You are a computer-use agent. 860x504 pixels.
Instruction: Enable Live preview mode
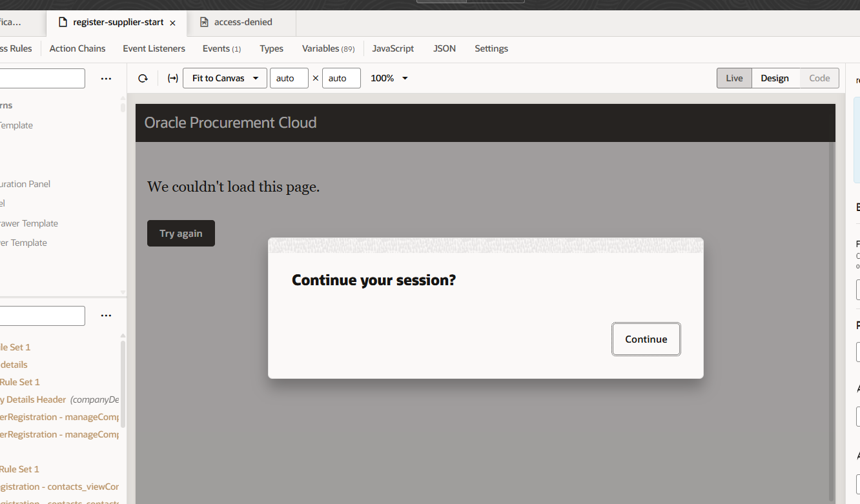[733, 77]
